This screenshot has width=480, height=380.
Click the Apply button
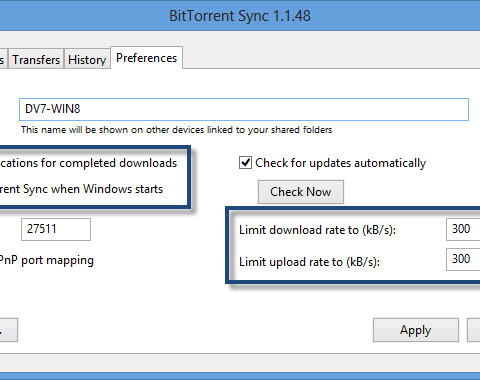416,330
